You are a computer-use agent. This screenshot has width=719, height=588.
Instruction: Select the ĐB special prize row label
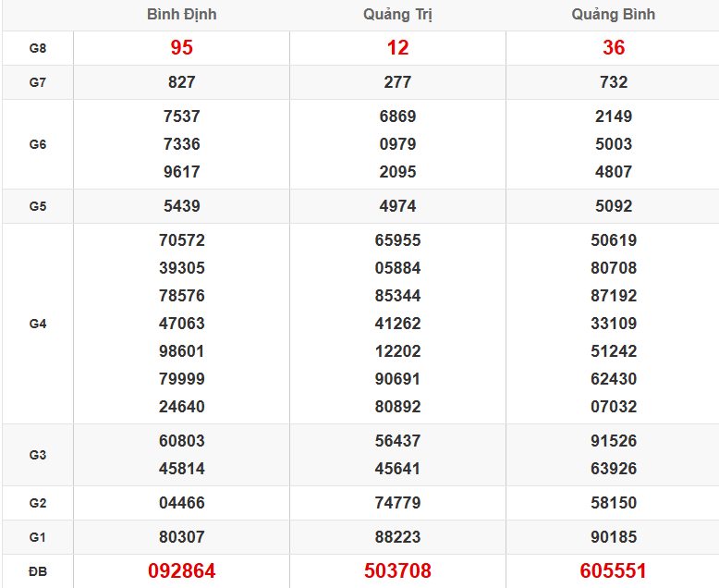point(37,571)
